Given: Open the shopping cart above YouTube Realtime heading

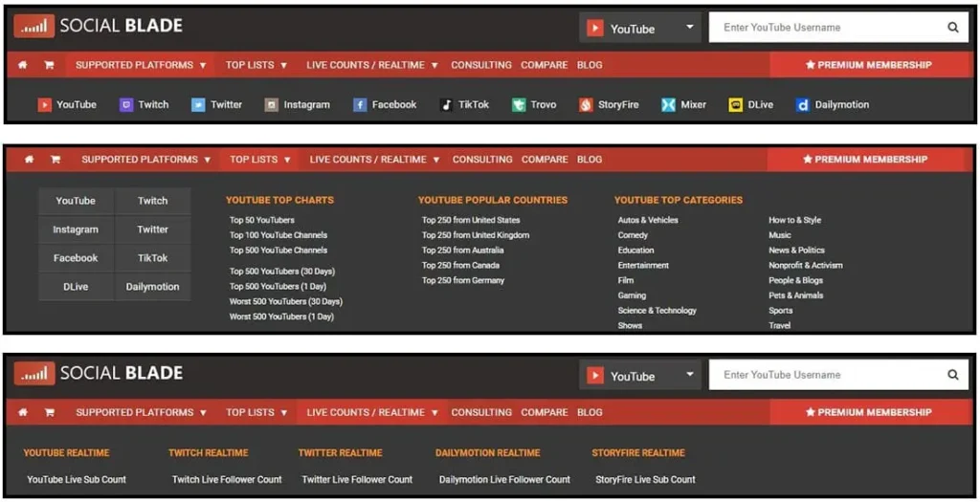Looking at the screenshot, I should click(x=49, y=412).
